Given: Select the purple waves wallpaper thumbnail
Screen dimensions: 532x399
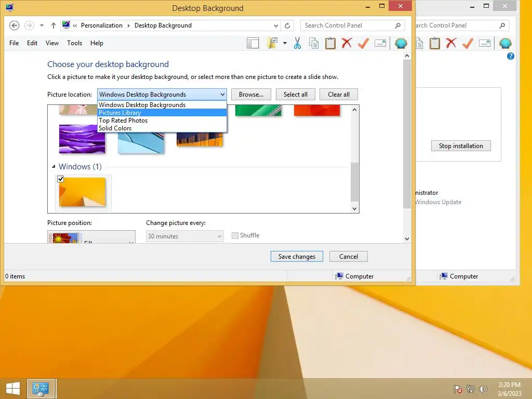Looking at the screenshot, I should coord(82,139).
